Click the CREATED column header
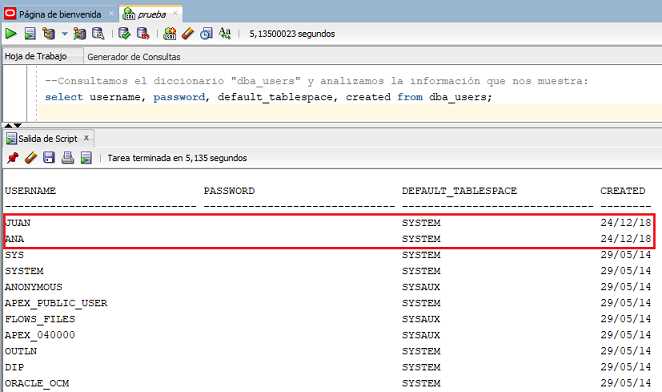662x392 pixels. [623, 191]
